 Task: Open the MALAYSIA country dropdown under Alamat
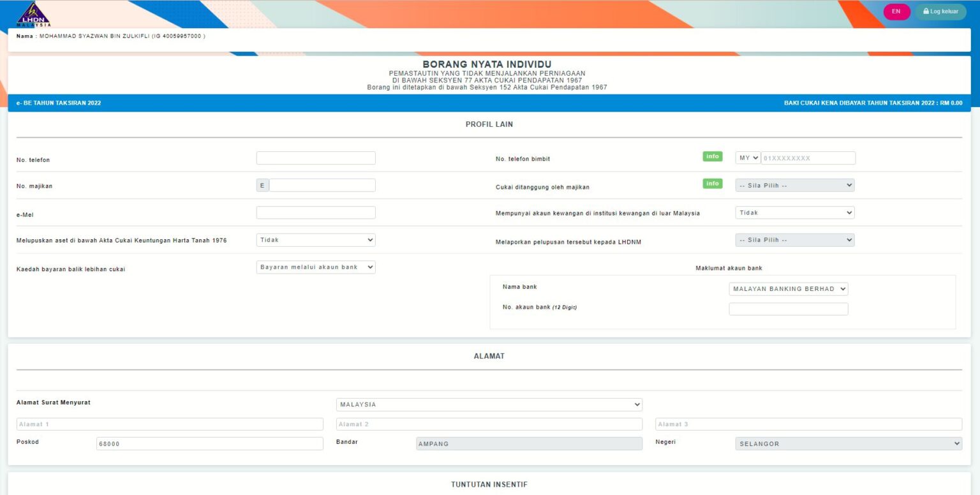pos(489,404)
